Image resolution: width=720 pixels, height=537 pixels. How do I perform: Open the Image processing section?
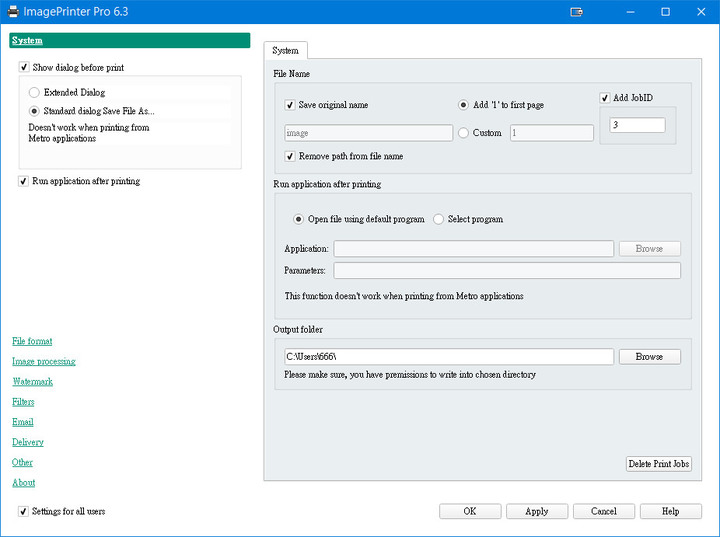pos(44,362)
